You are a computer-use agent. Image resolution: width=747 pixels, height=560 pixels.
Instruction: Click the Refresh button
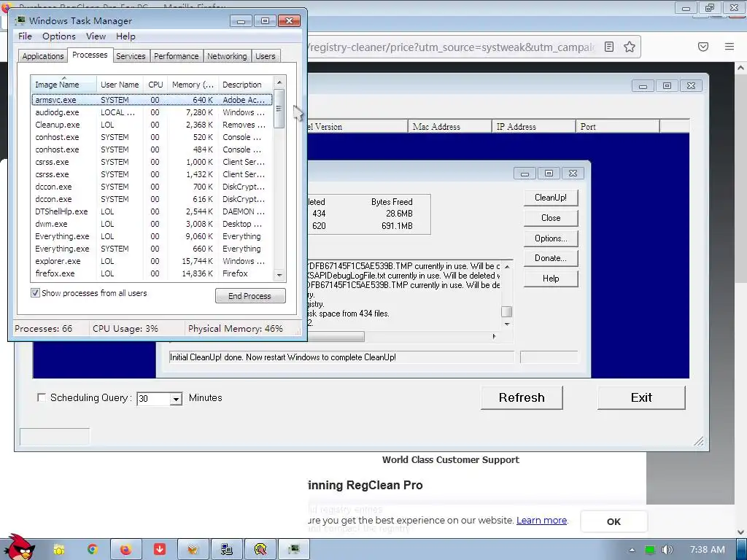[522, 397]
